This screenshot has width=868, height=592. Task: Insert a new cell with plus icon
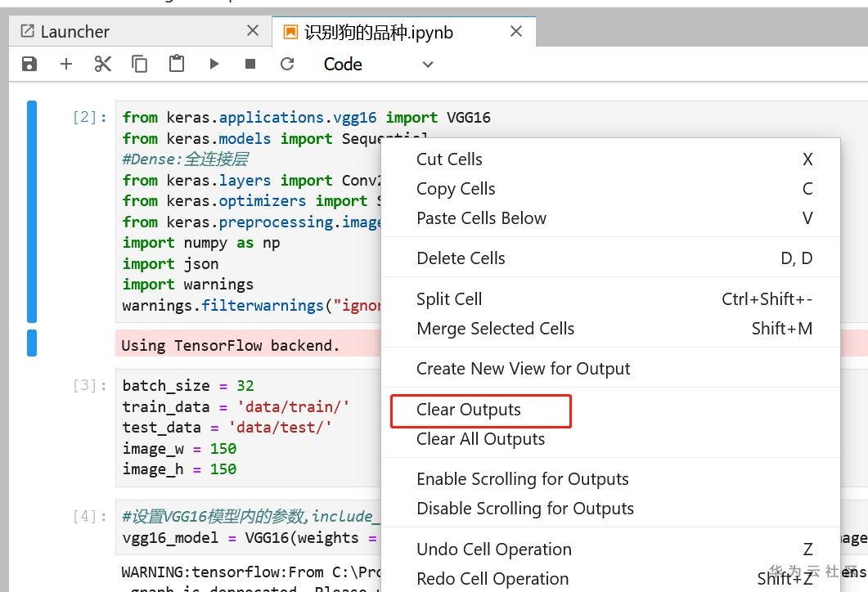(x=66, y=64)
